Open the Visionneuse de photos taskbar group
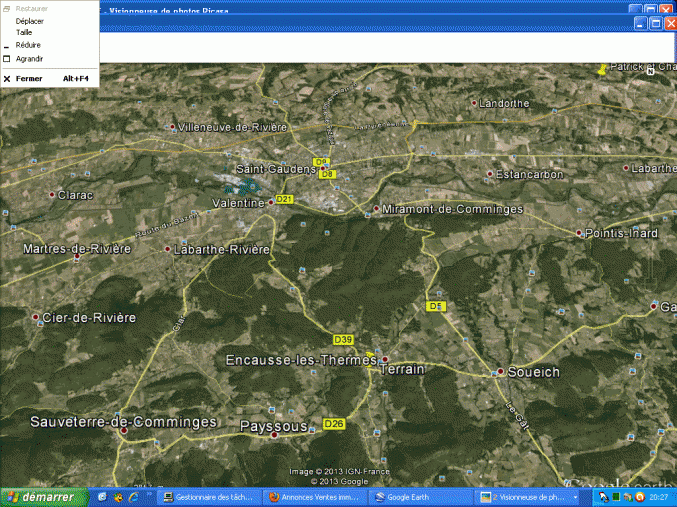This screenshot has width=677, height=507. (x=524, y=497)
